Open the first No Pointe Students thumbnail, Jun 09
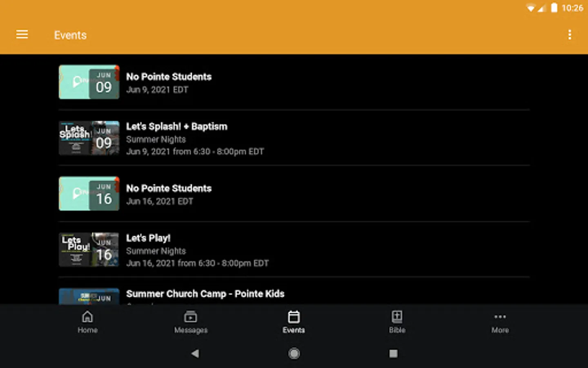The image size is (588, 368). (x=89, y=82)
